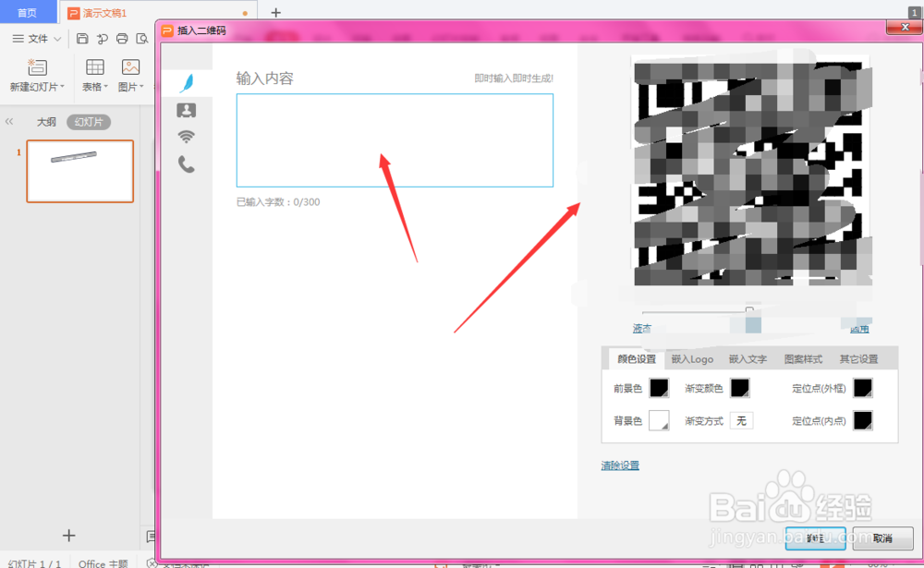This screenshot has height=568, width=924.
Task: Expand the 新建幻灯片 dropdown arrow
Action: click(62, 87)
